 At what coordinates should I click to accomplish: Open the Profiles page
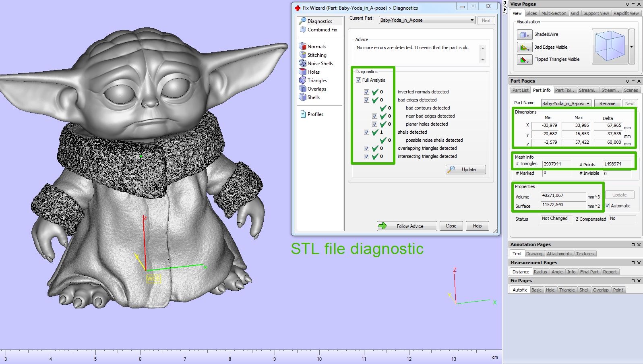tap(312, 114)
